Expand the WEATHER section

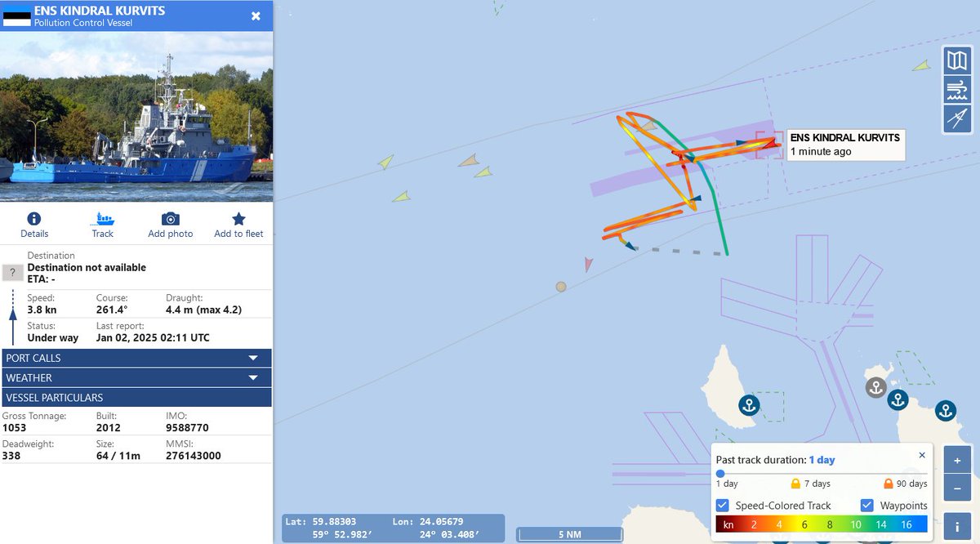(x=136, y=377)
